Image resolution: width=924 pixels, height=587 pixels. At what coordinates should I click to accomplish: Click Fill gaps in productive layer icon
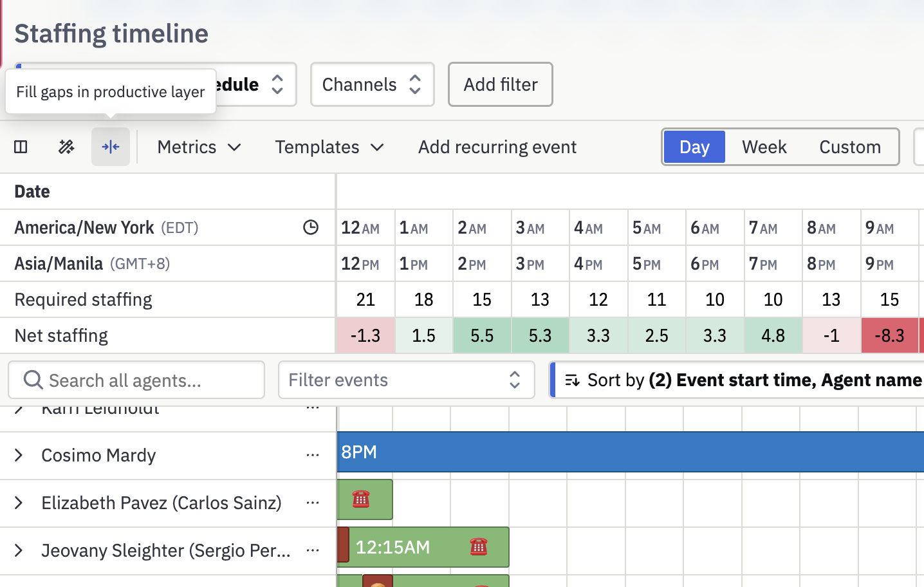pyautogui.click(x=111, y=147)
